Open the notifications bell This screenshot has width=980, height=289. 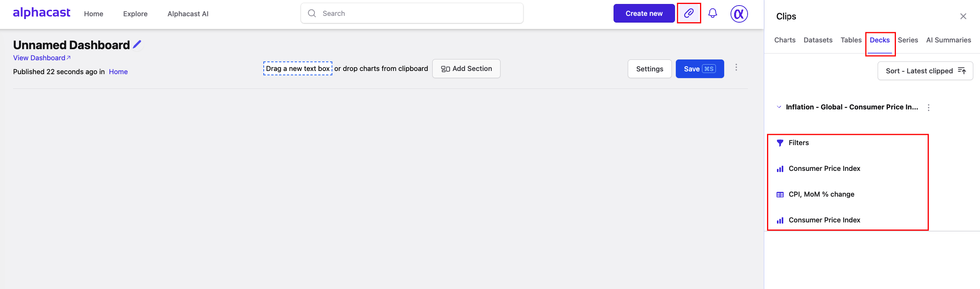[x=713, y=13]
